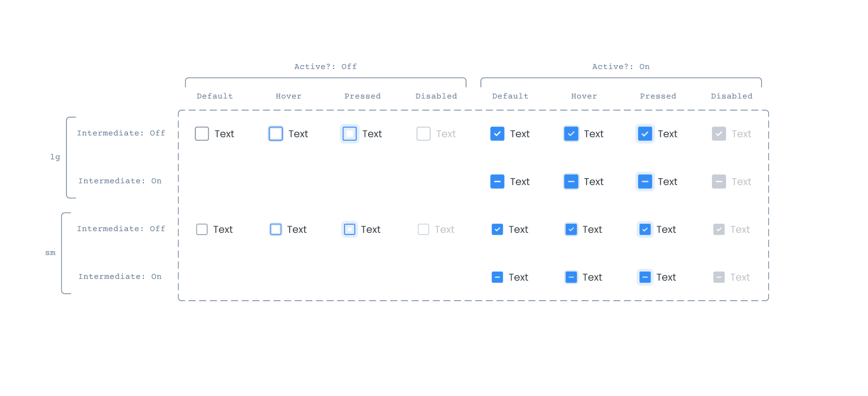Toggle the sm intermediate default checkbox
This screenshot has width=868, height=396.
pos(497,277)
